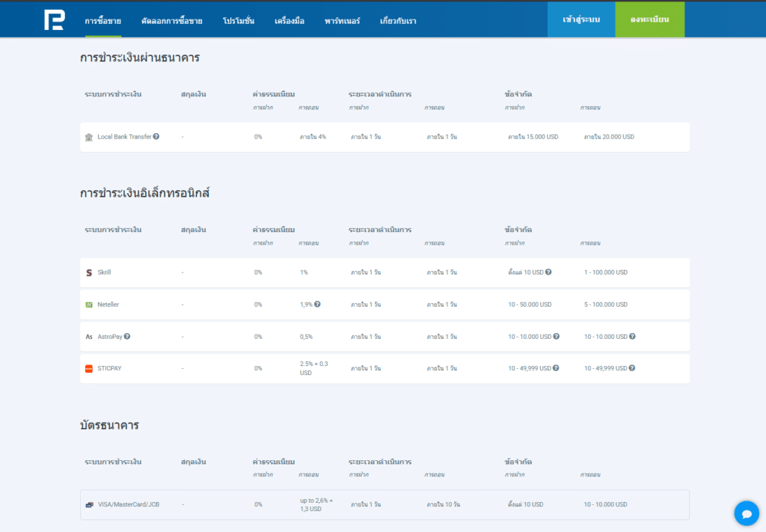
Task: Open help icon for STICPAY deposit limit
Action: (556, 368)
